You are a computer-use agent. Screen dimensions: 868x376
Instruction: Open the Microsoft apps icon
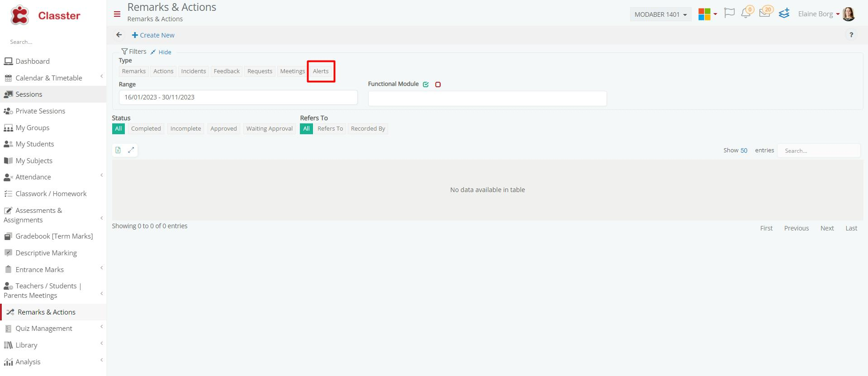point(704,14)
